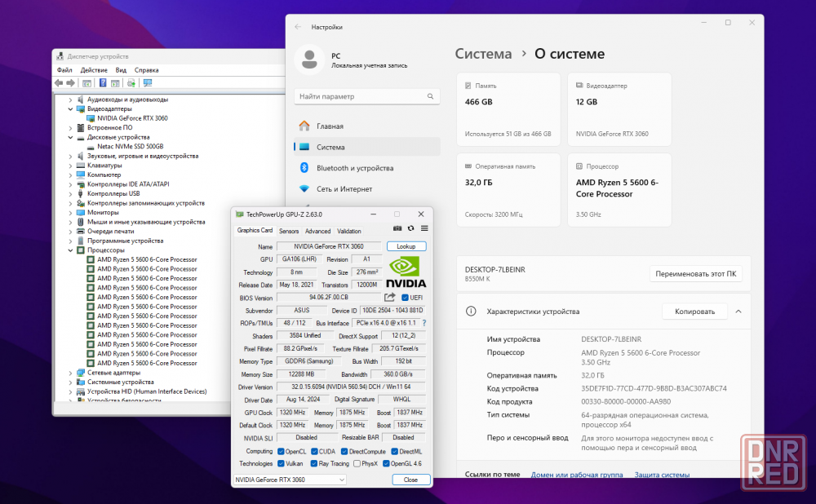Click the action pane toolbar icon in Device Manager
This screenshot has height=504, width=816.
[x=116, y=83]
